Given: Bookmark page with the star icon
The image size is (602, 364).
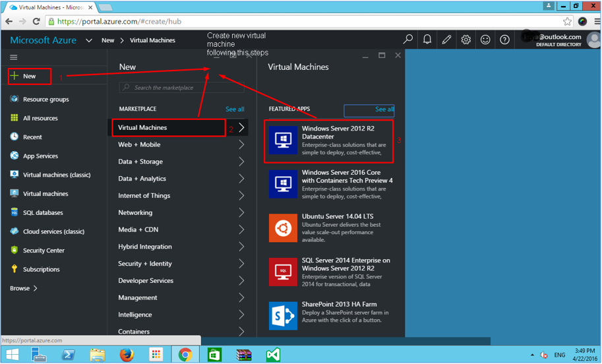Looking at the screenshot, I should 567,22.
